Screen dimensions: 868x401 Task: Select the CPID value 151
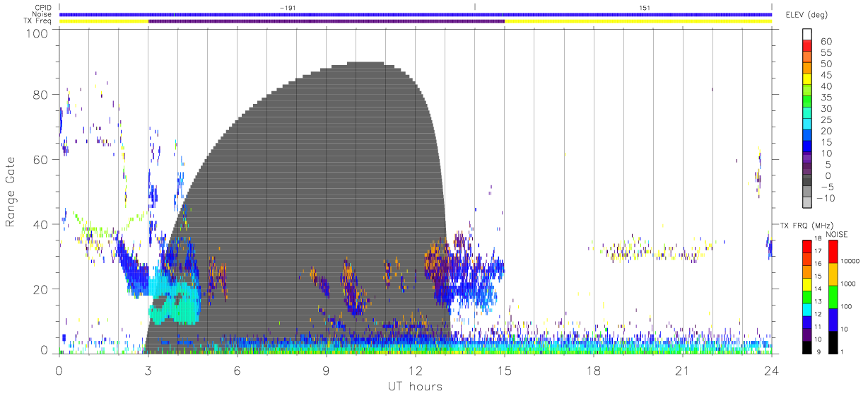(645, 8)
